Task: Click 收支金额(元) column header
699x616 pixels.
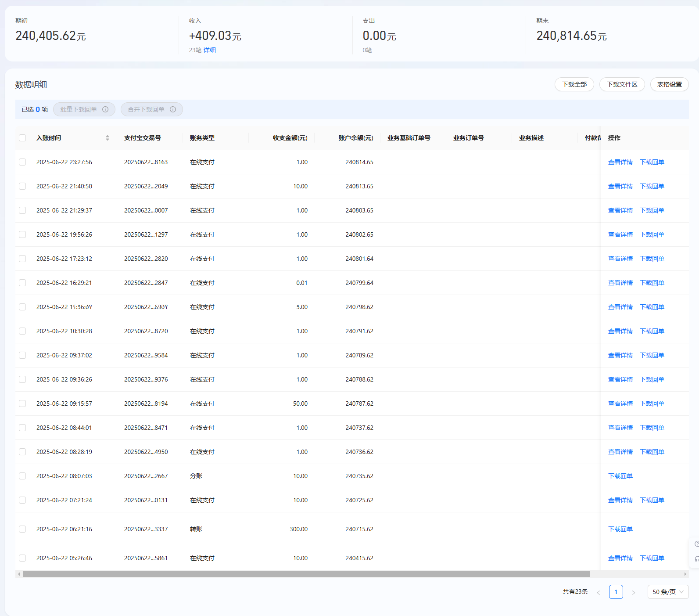Action: click(x=290, y=138)
